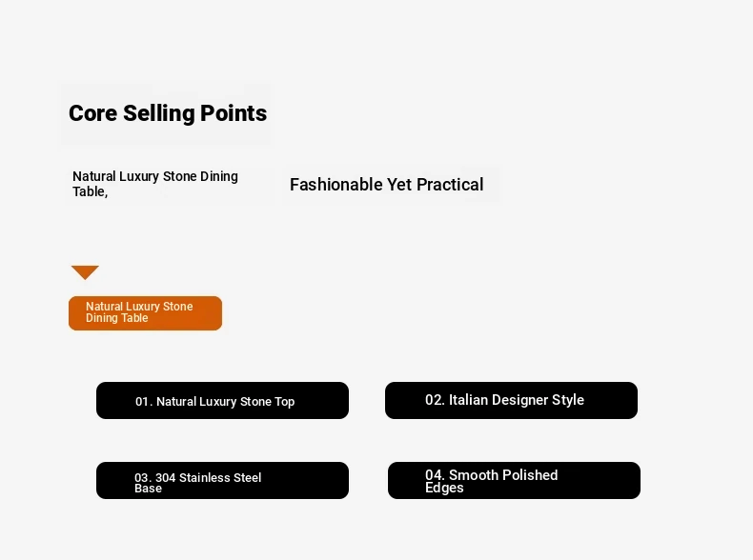Open the 02. Italian Designer Style item
Viewport: 753px width, 560px height.
pos(511,400)
